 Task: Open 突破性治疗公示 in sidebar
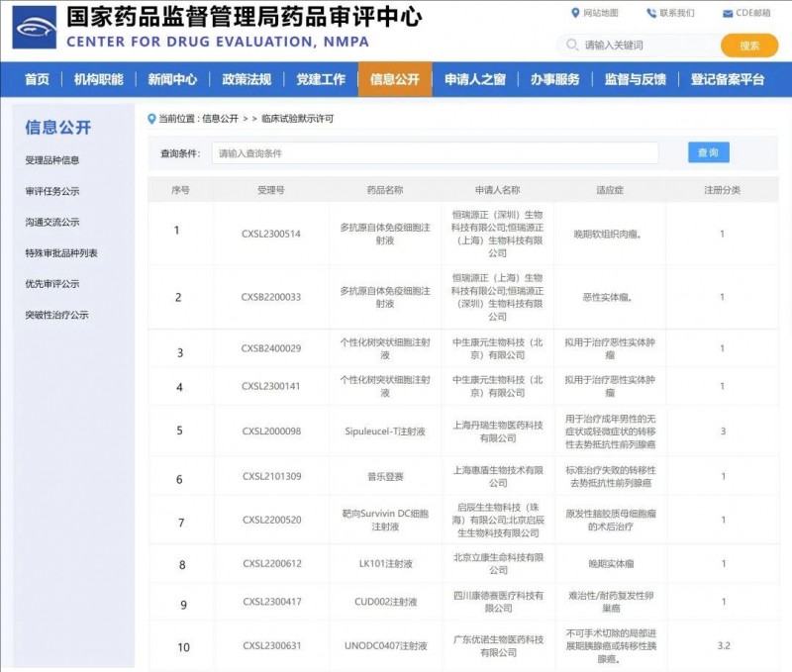[56, 315]
